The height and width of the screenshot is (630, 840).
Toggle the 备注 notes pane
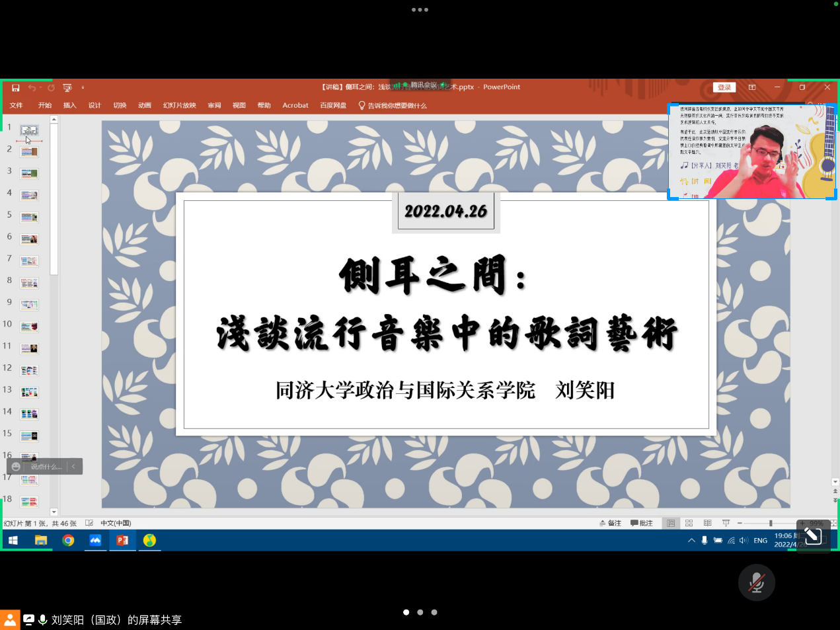pyautogui.click(x=610, y=523)
